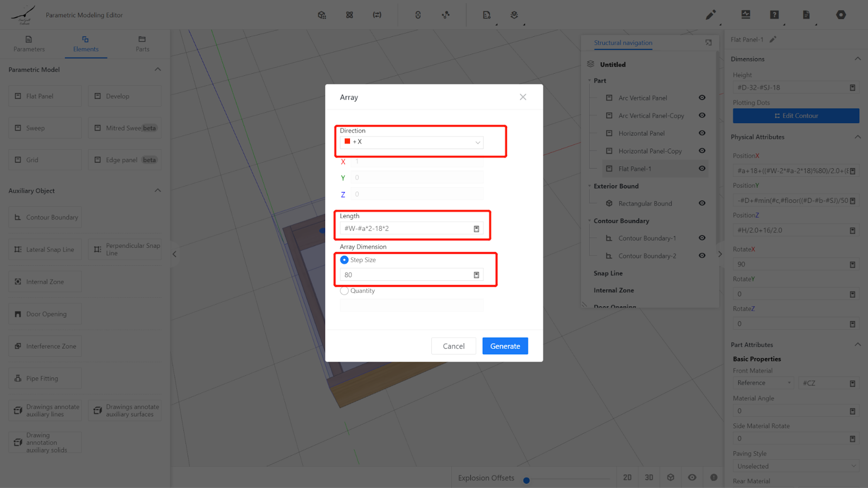This screenshot has height=488, width=868.
Task: Select the Quantity radio button
Action: (344, 291)
